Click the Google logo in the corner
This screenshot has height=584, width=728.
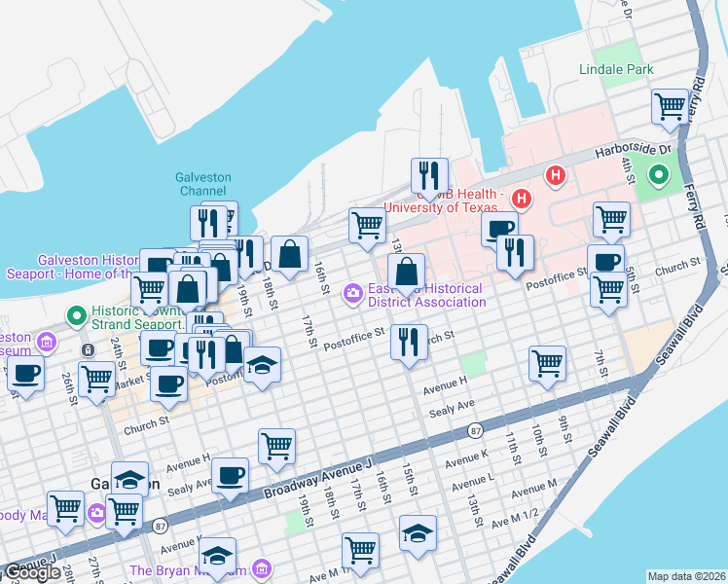(x=32, y=573)
